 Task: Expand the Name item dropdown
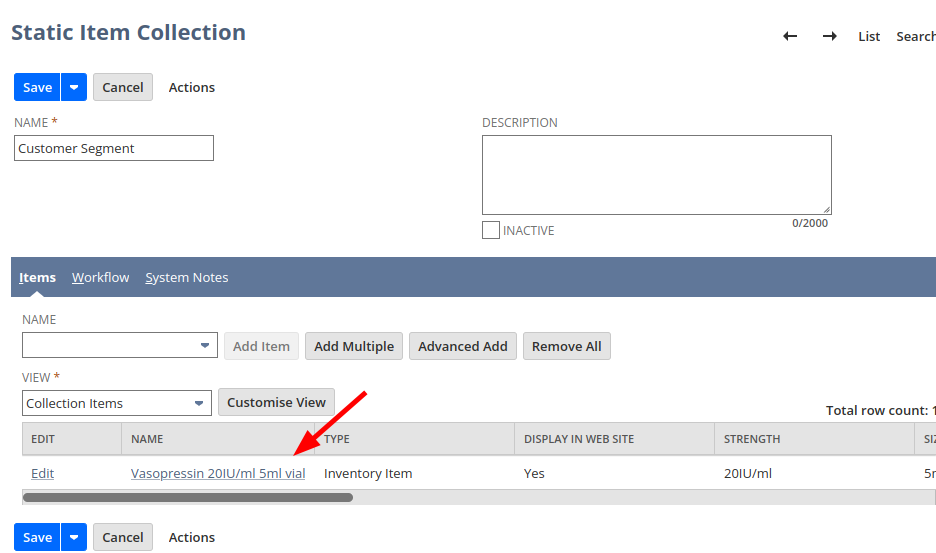click(204, 346)
